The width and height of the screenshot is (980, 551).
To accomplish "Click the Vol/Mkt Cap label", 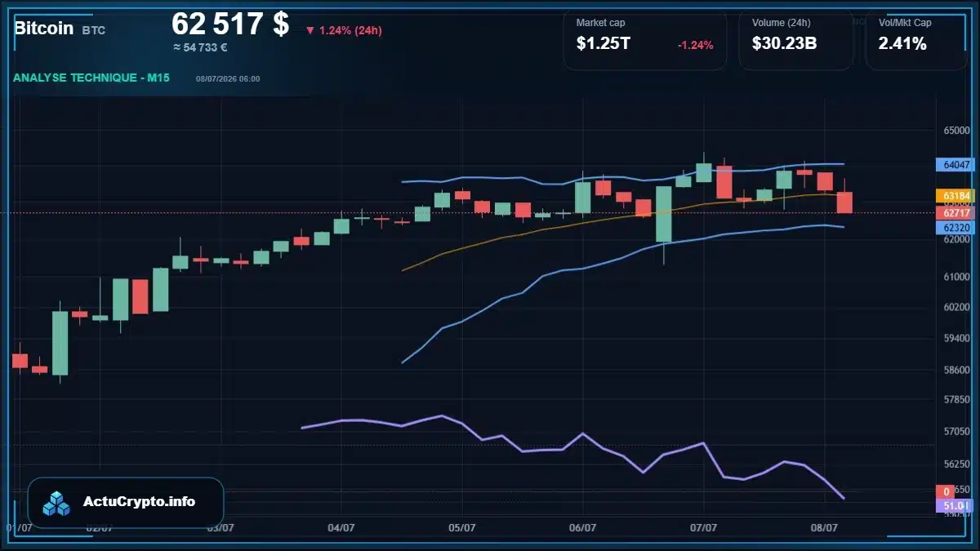I will 905,23.
